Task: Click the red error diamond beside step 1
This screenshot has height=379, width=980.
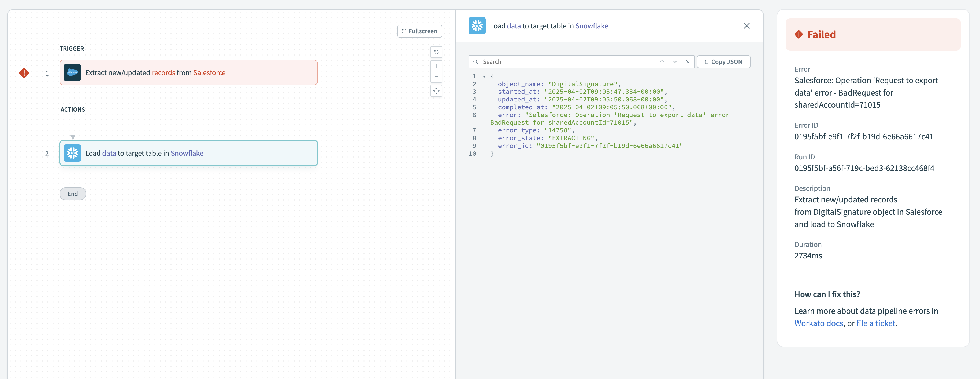Action: (x=24, y=73)
